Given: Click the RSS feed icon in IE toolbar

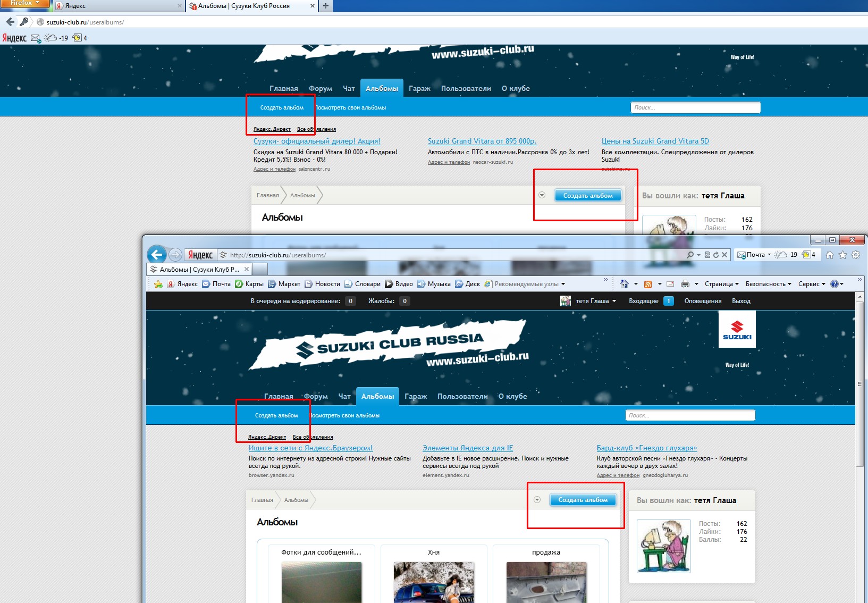Looking at the screenshot, I should coord(647,284).
